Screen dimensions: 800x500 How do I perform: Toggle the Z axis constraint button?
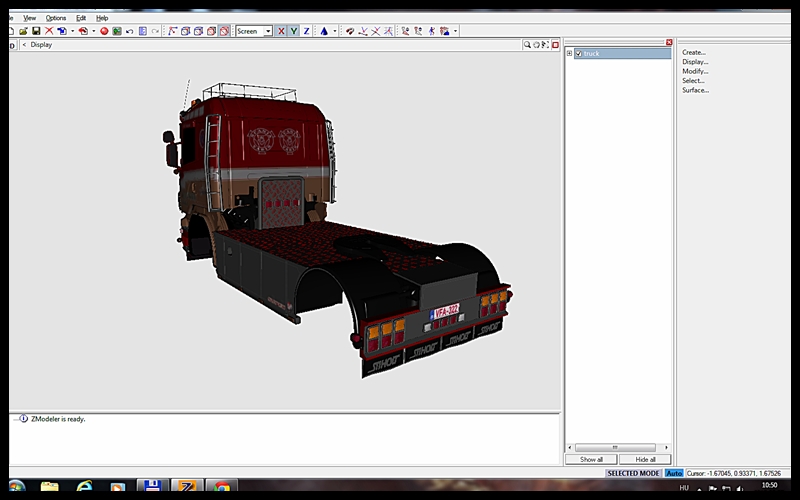[306, 31]
